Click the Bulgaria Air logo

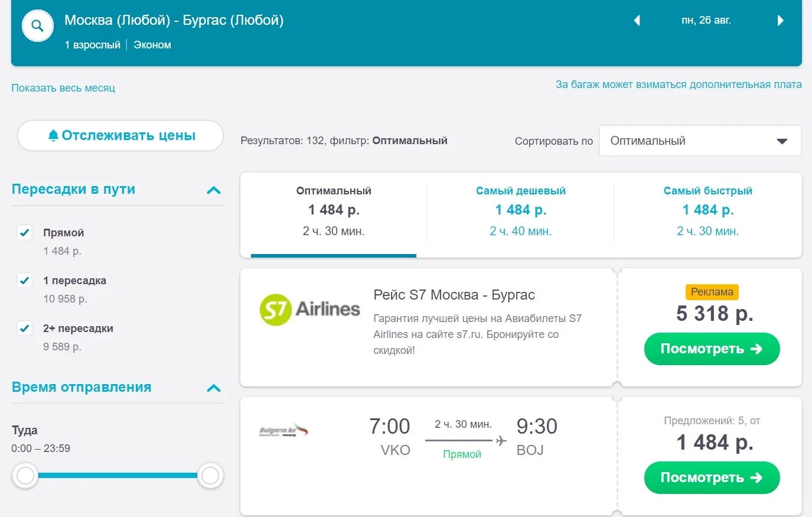[x=284, y=430]
